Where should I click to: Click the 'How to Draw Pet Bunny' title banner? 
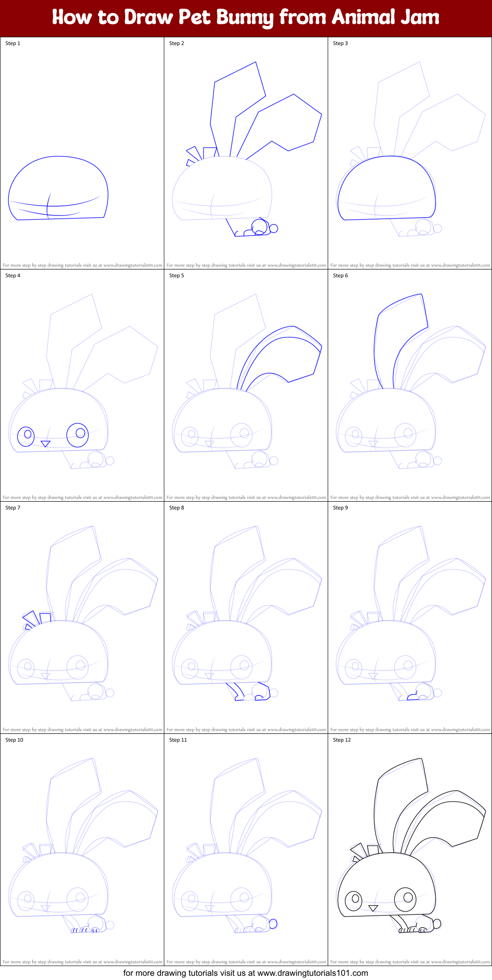(246, 18)
